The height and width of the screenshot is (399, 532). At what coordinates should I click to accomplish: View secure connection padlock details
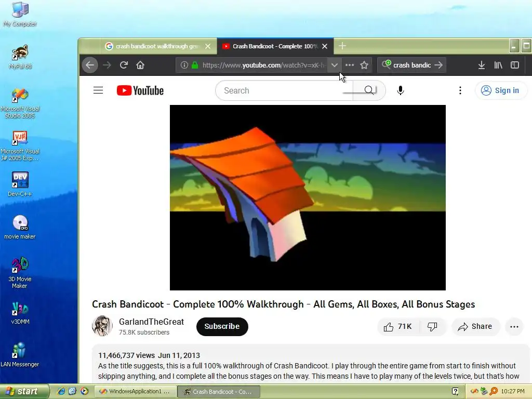[195, 65]
